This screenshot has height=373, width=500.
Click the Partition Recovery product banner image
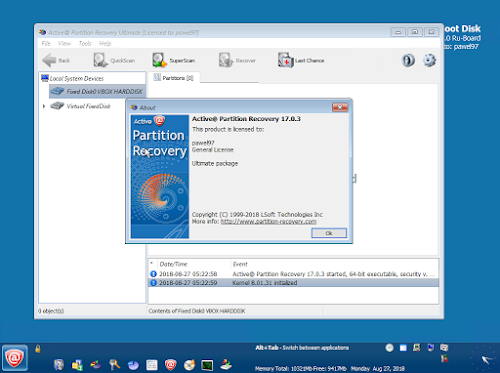pyautogui.click(x=160, y=176)
